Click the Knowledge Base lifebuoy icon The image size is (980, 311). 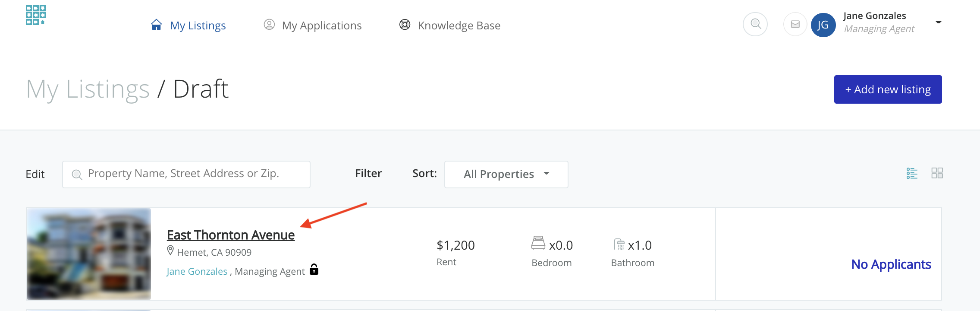pyautogui.click(x=405, y=25)
